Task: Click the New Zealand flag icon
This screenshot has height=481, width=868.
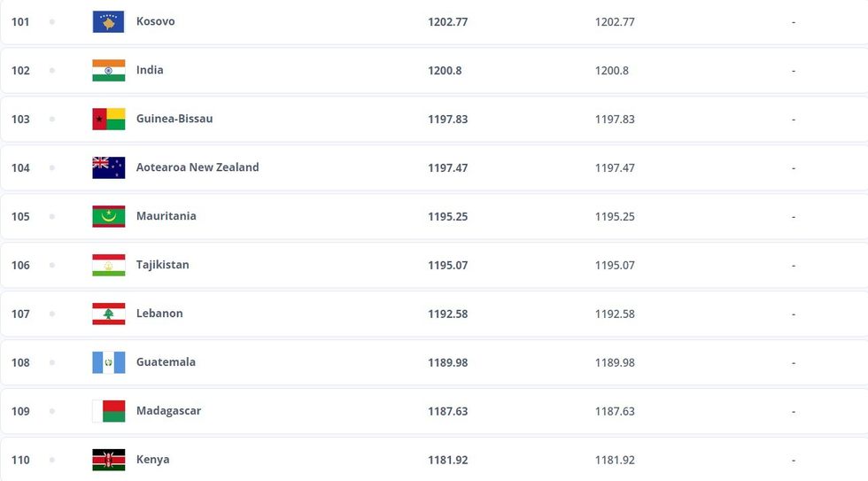Action: click(108, 167)
